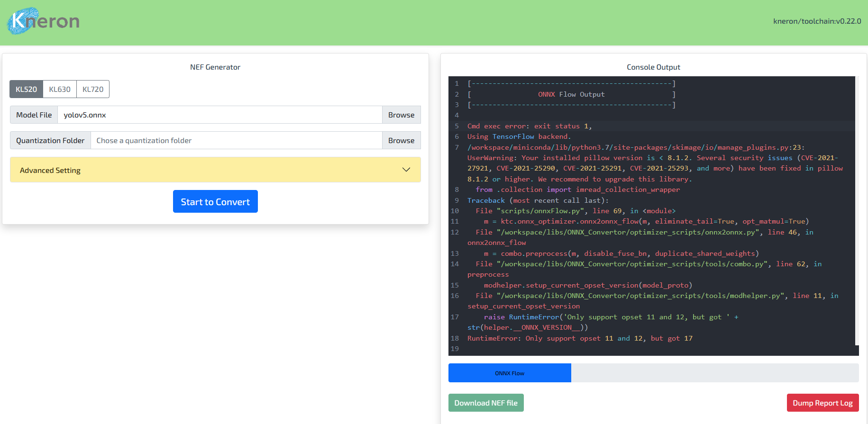Click Dump Report Log button

coord(823,403)
